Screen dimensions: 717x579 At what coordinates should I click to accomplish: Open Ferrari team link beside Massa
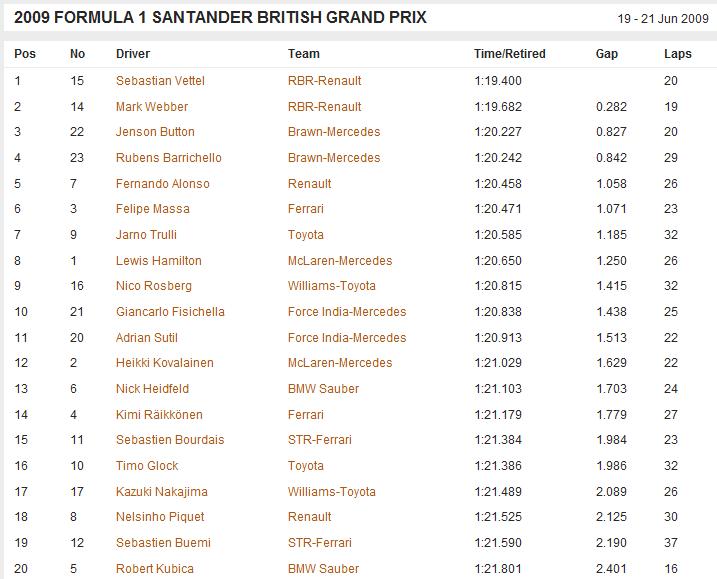coord(306,209)
